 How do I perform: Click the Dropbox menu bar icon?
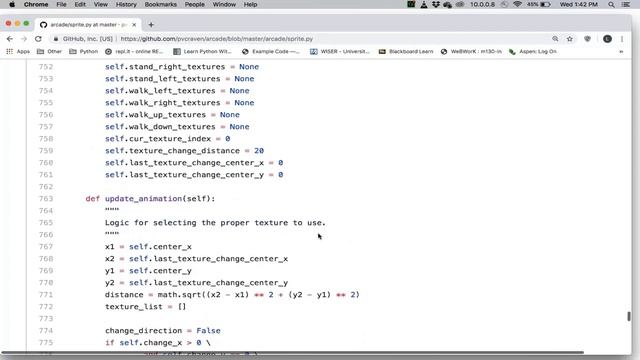tap(436, 4)
